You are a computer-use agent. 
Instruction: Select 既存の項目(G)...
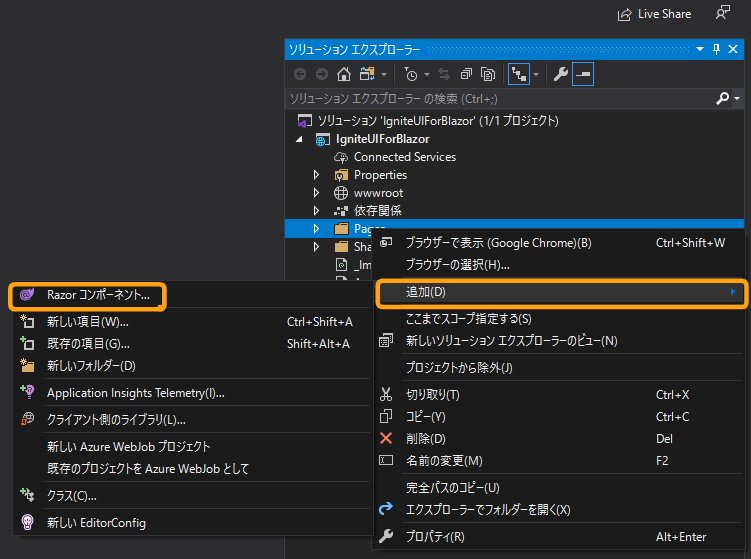pos(193,344)
